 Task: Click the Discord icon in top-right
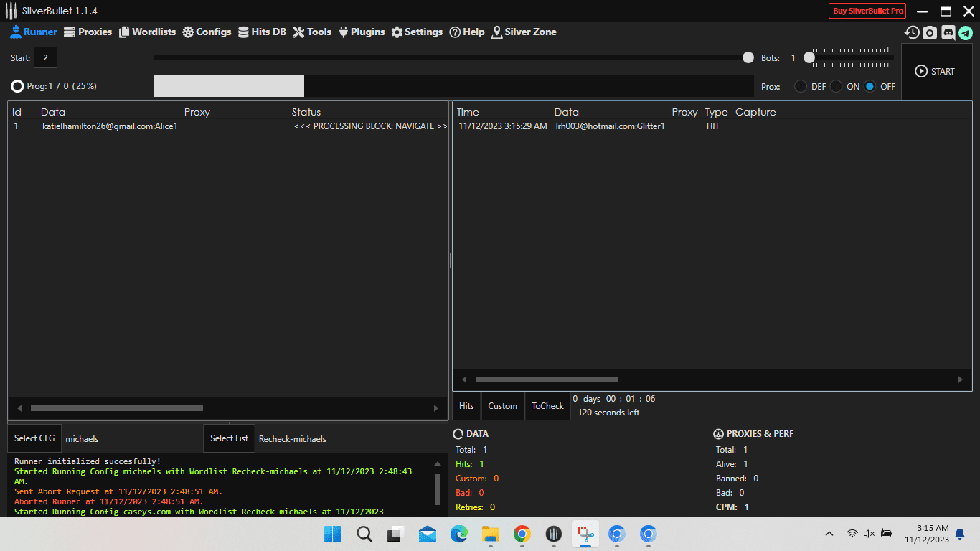point(948,32)
